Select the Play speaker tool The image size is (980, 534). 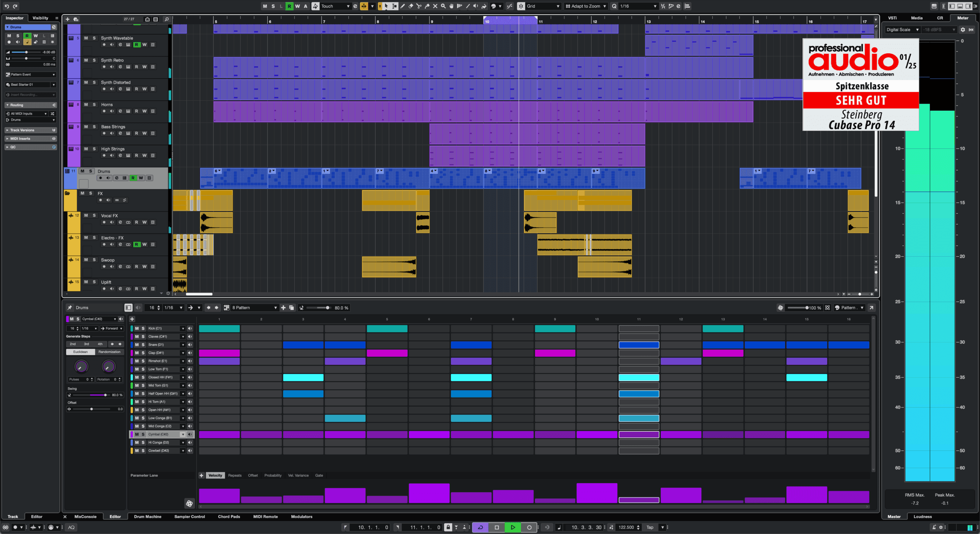[476, 6]
